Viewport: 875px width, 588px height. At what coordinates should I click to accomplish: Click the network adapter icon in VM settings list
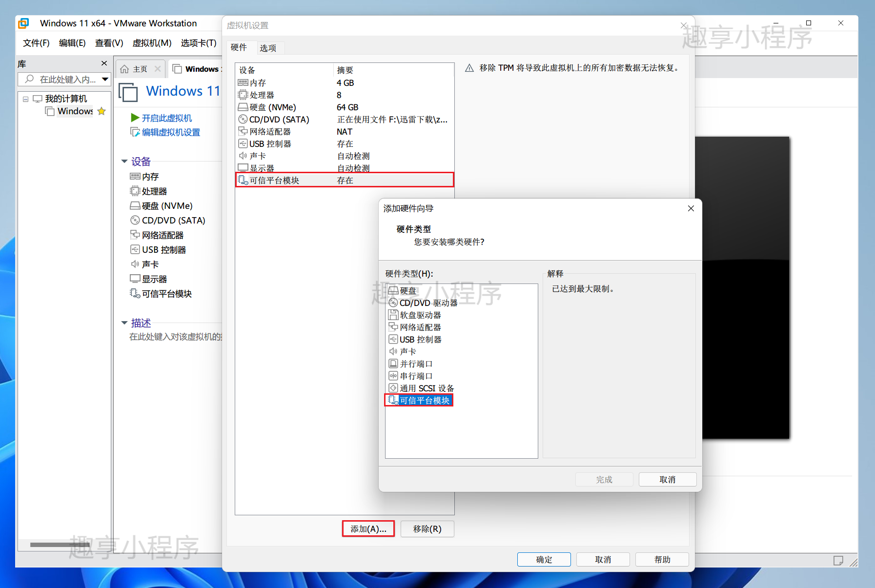point(243,132)
